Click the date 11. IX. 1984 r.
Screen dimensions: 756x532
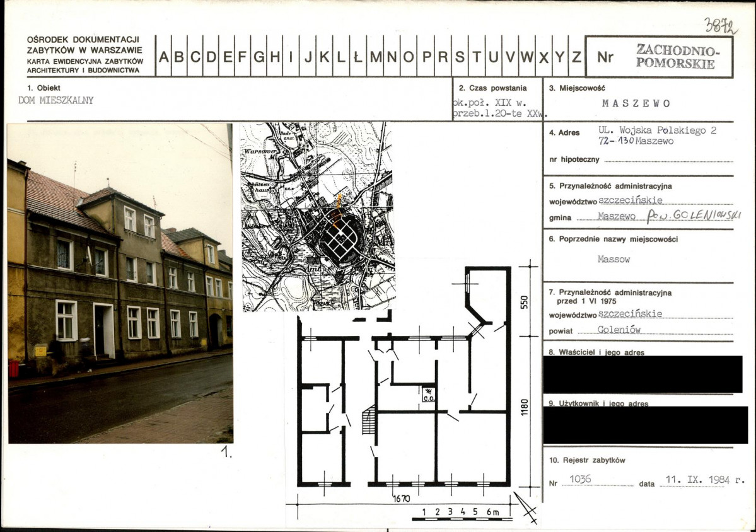pyautogui.click(x=705, y=480)
